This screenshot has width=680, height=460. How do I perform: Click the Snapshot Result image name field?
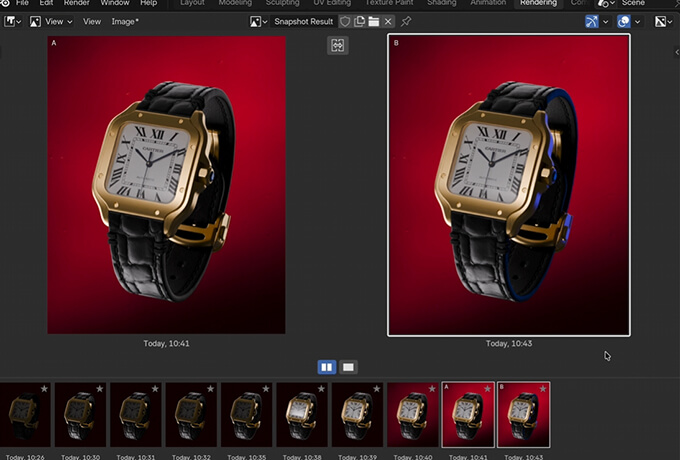click(x=304, y=21)
